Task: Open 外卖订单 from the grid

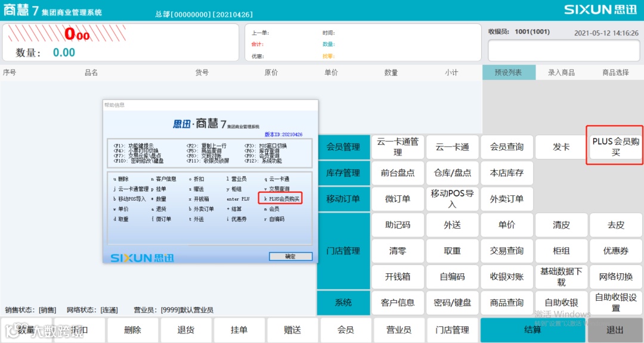Action: click(507, 198)
